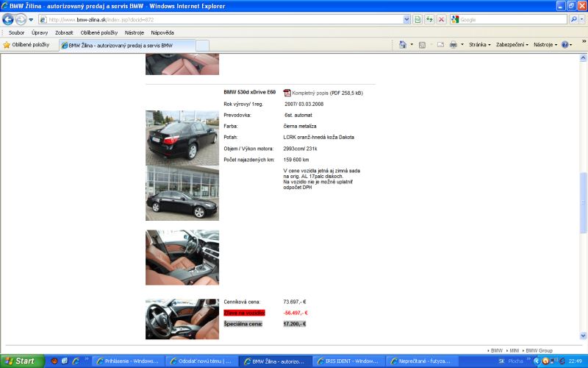Click the Oblíbené položky star button
This screenshot has height=368, width=588.
coord(26,45)
